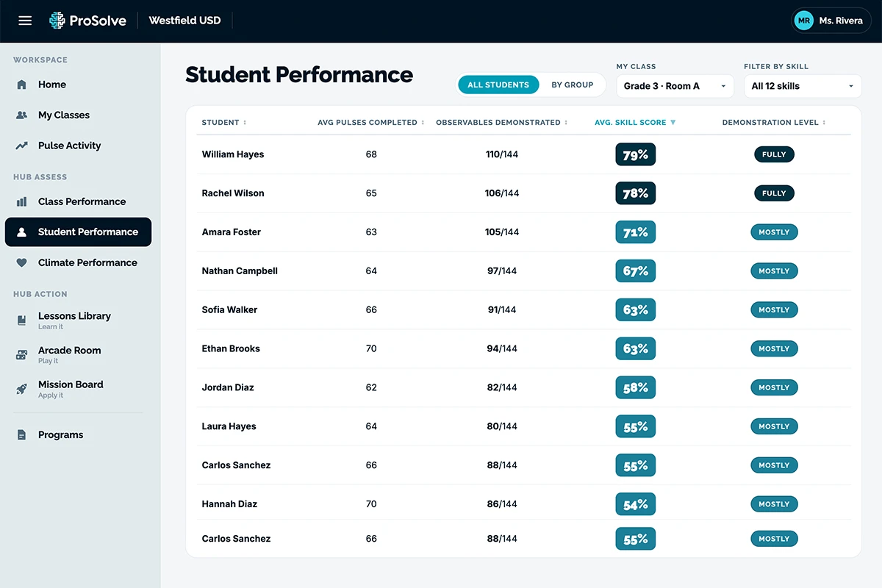Image resolution: width=882 pixels, height=588 pixels.
Task: Click William Hayes' 79% score badge
Action: pyautogui.click(x=635, y=154)
